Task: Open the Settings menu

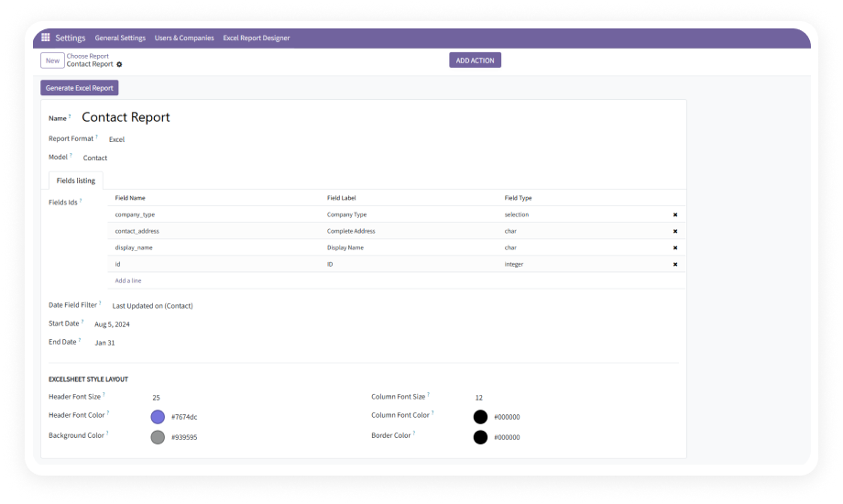Action: click(71, 38)
